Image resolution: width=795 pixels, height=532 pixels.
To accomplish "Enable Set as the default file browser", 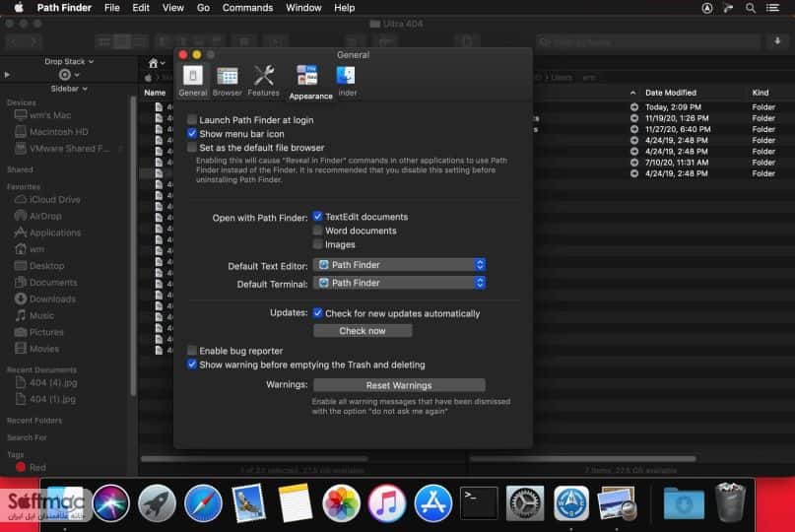I will (x=192, y=147).
